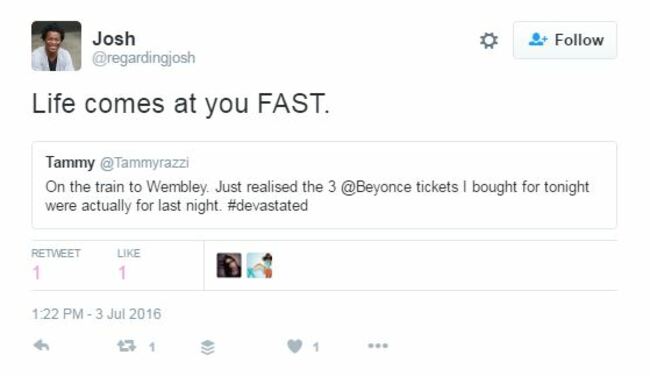Click the Tammy name in the quoted tweet
The image size is (650, 376).
pos(70,163)
